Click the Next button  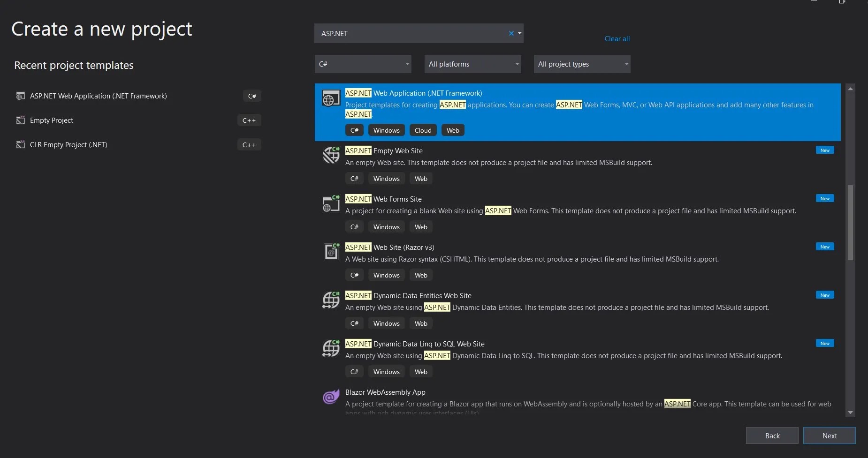pyautogui.click(x=830, y=435)
